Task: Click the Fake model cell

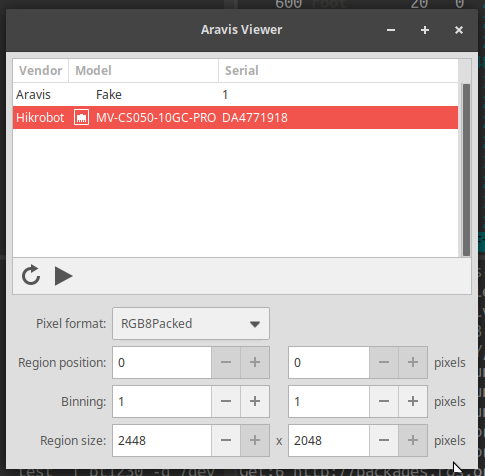Action: click(109, 95)
